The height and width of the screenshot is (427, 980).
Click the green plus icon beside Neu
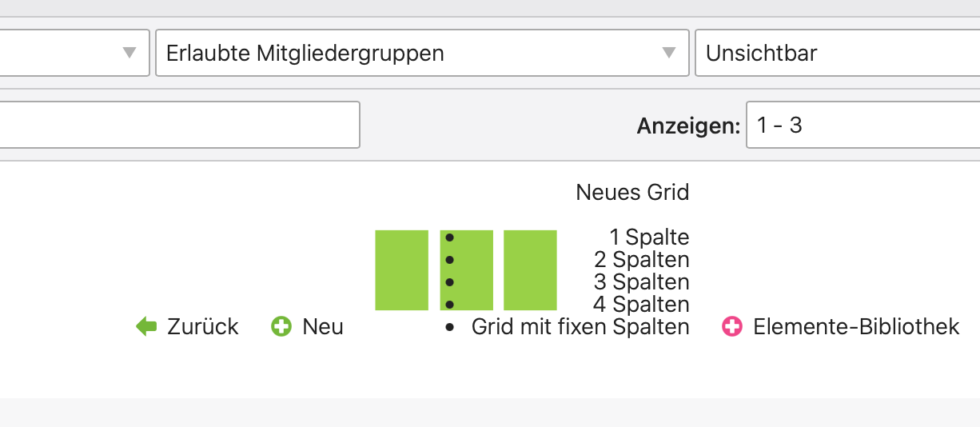[x=281, y=326]
